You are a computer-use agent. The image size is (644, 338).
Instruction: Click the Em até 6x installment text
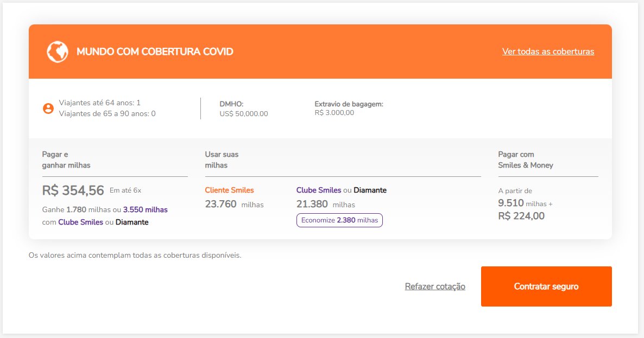[125, 190]
